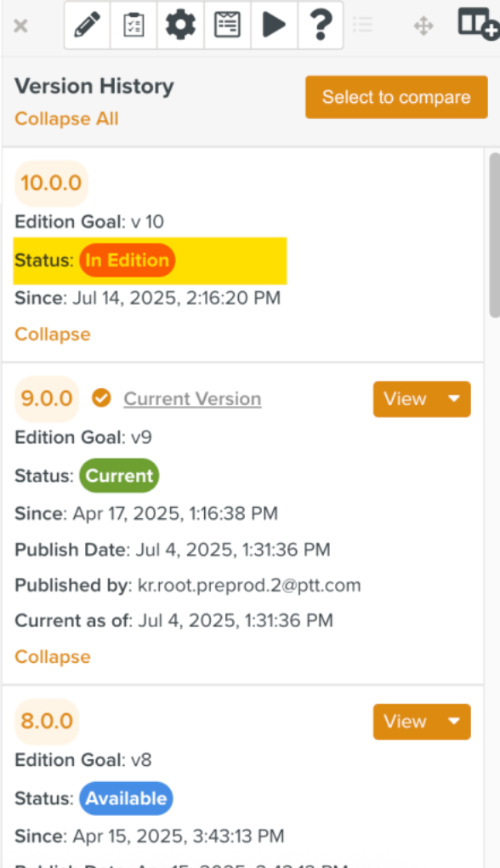Click Collapse All under Version History
Screen dimensions: 500x868
[x=66, y=118]
